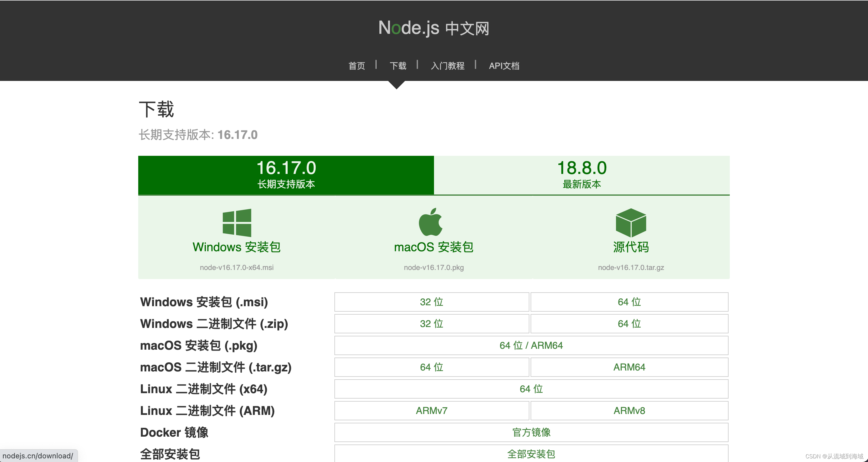868x462 pixels.
Task: Download Linux x64 64 位 binary
Action: (x=531, y=389)
